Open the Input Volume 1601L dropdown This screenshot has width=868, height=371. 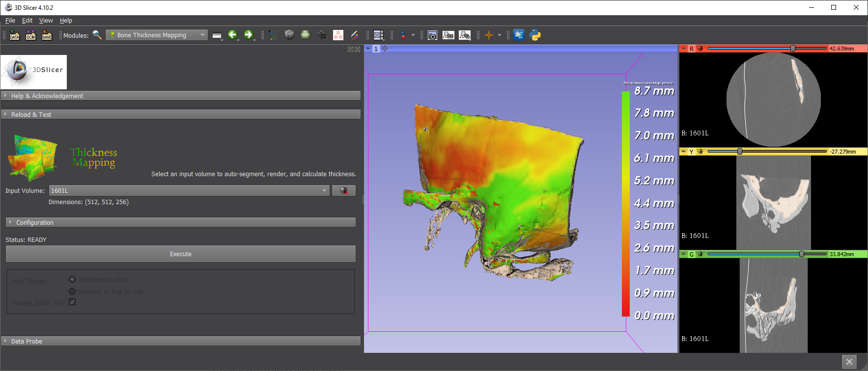coord(189,190)
